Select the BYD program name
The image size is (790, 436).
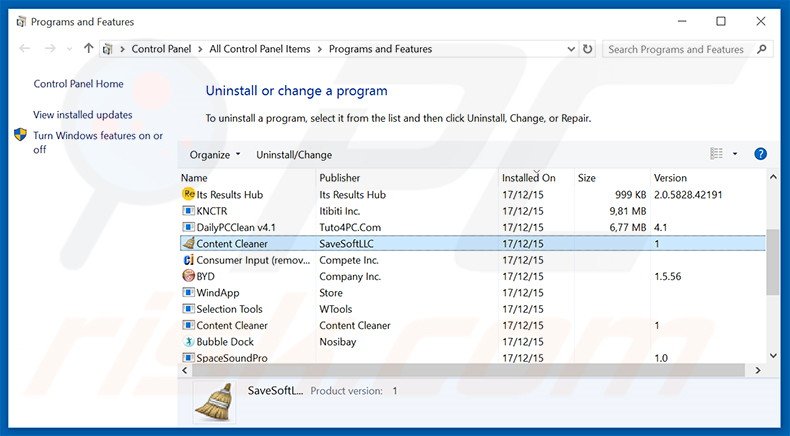[206, 276]
